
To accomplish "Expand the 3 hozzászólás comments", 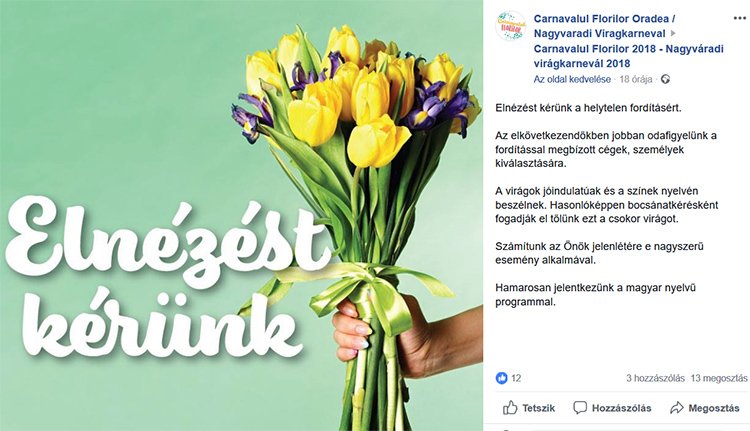I will point(654,378).
